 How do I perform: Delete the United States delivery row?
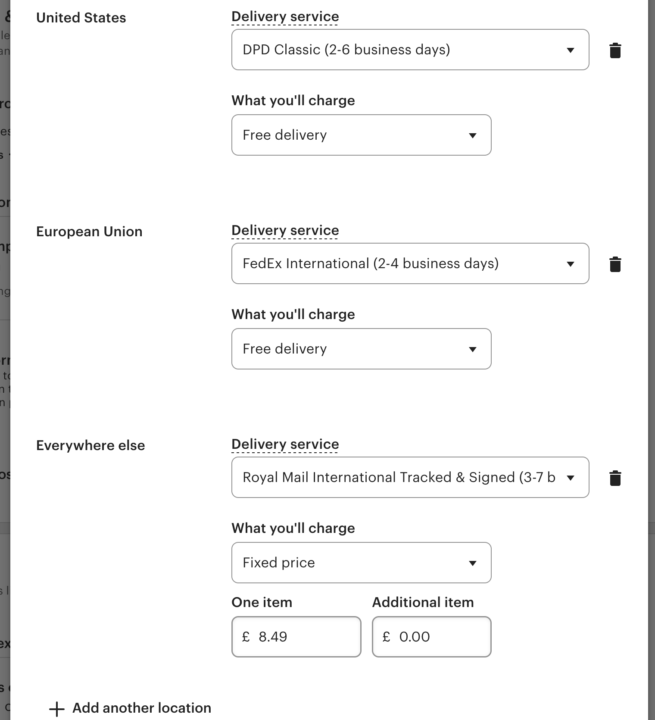click(615, 50)
